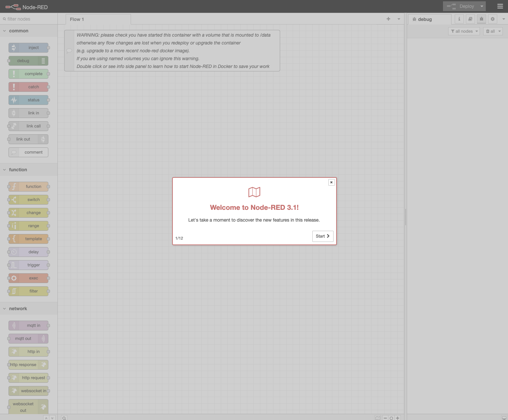This screenshot has height=420, width=508.
Task: Open the Deploy options dropdown arrow
Action: click(482, 6)
